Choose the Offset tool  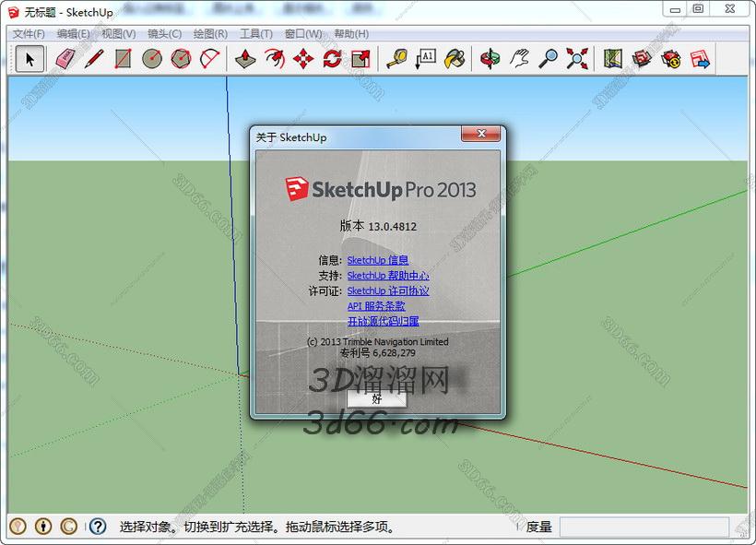tap(275, 59)
